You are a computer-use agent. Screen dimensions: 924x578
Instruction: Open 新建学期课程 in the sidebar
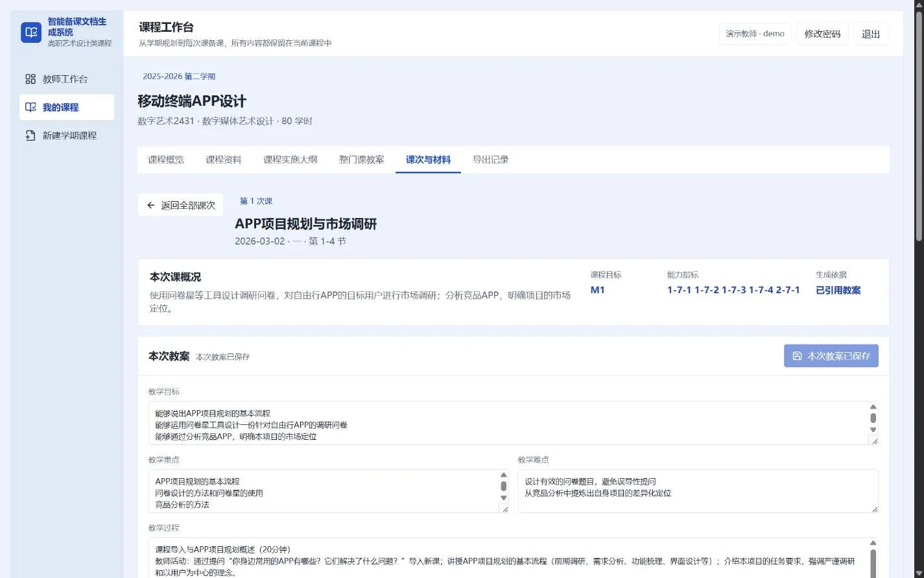click(x=67, y=136)
